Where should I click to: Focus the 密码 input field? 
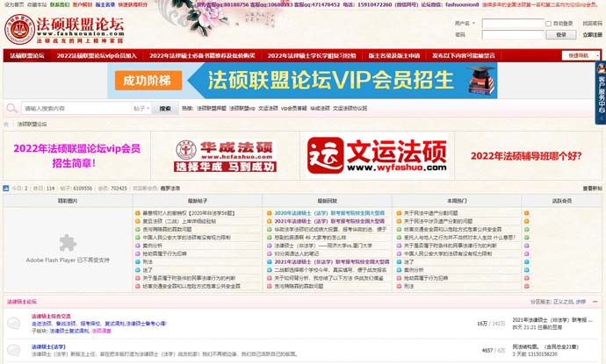click(513, 35)
